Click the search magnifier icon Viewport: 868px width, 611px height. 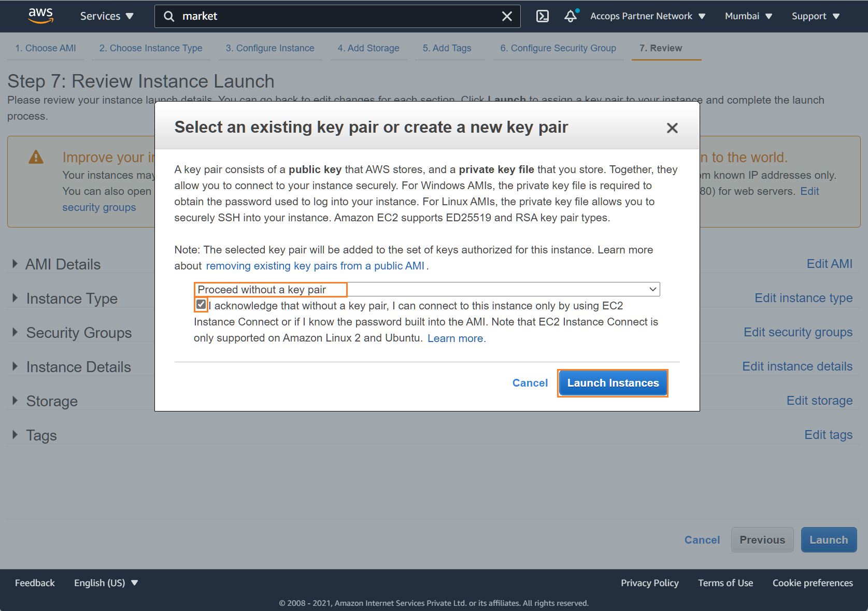coord(169,16)
